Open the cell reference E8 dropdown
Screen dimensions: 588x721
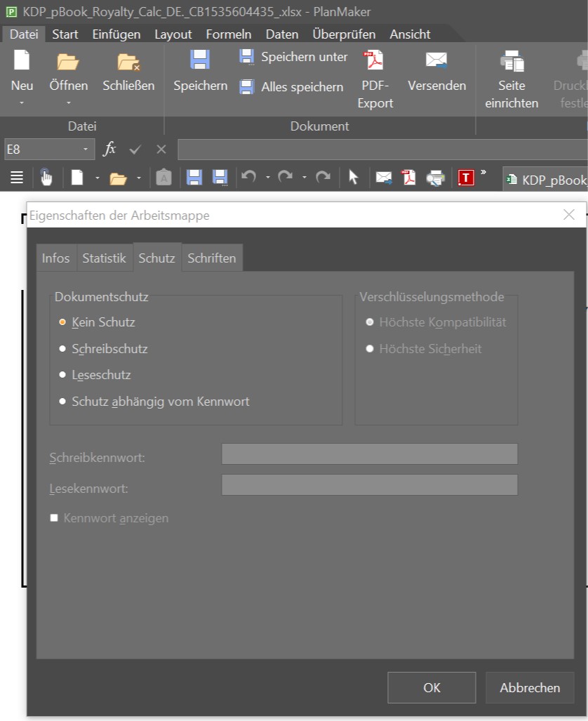tap(85, 150)
